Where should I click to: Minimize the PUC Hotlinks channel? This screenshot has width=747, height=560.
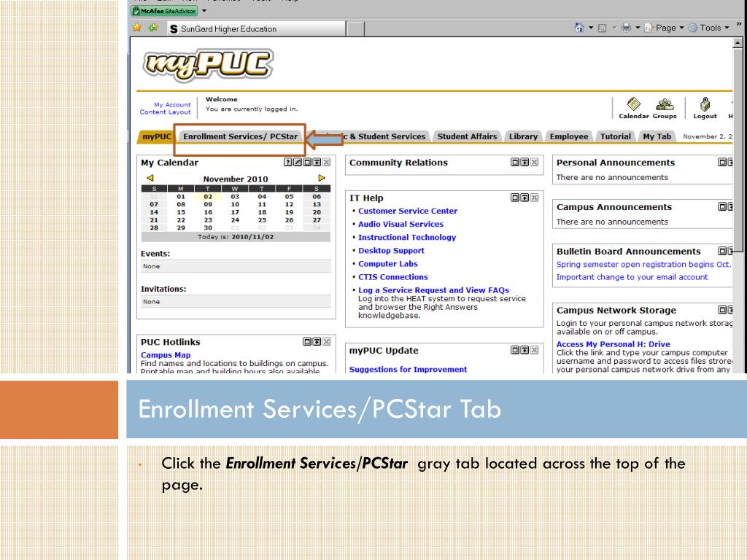[x=317, y=341]
